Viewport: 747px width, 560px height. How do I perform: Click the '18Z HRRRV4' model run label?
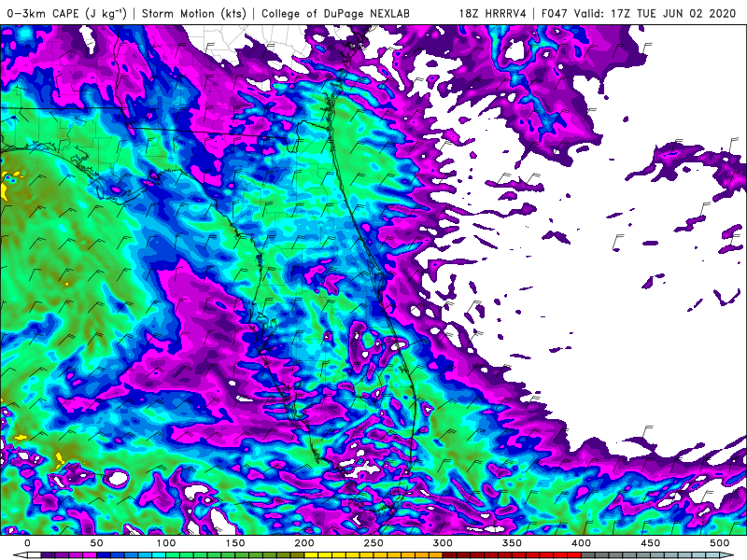coord(493,13)
